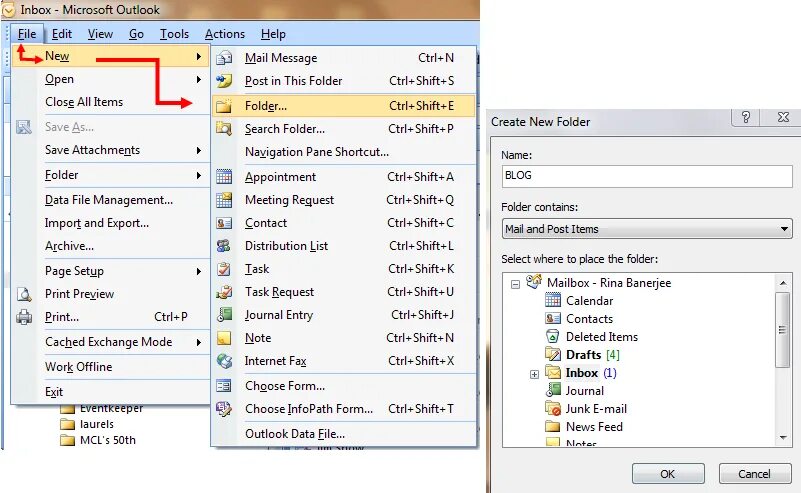Click the Mail Message envelope icon
The width and height of the screenshot is (801, 493).
[224, 58]
